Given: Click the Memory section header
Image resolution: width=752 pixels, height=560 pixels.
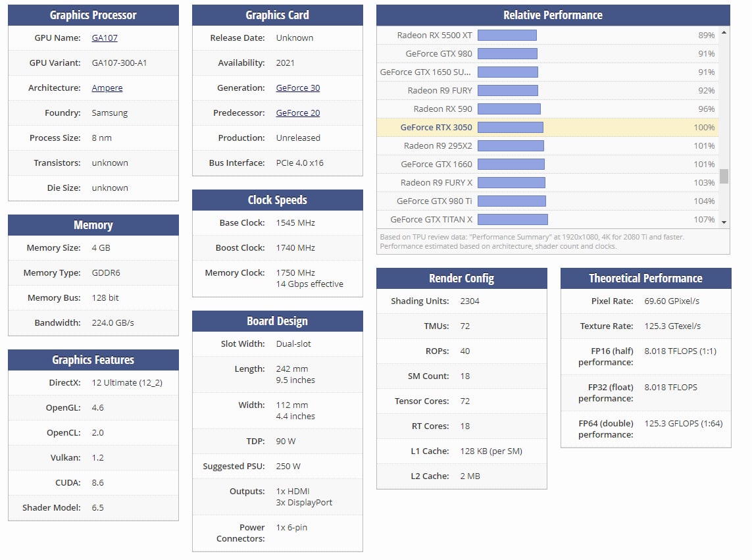Looking at the screenshot, I should coord(93,225).
